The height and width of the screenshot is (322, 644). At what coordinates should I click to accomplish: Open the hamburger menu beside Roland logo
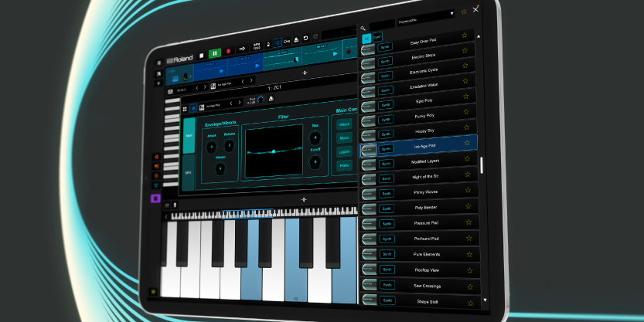click(x=159, y=63)
